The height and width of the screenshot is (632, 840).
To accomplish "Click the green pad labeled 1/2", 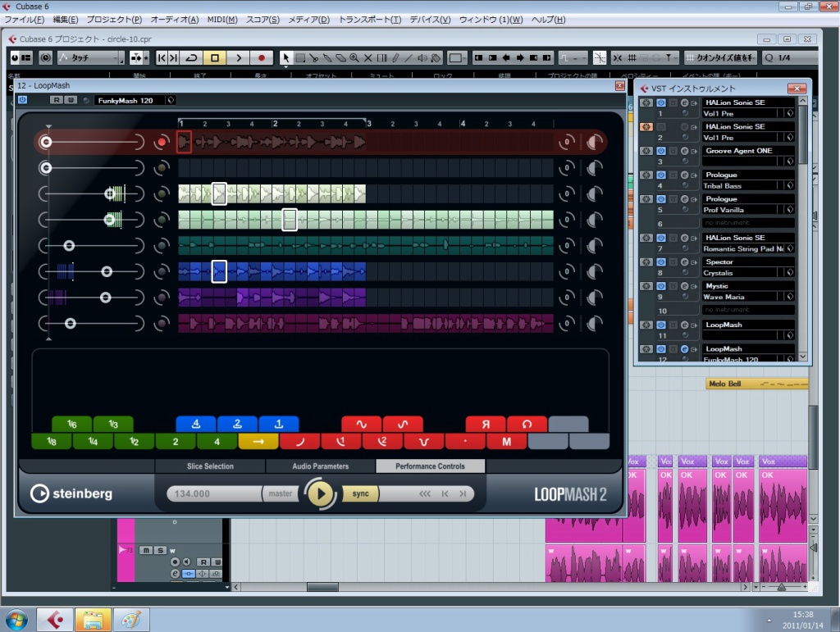I will click(134, 442).
